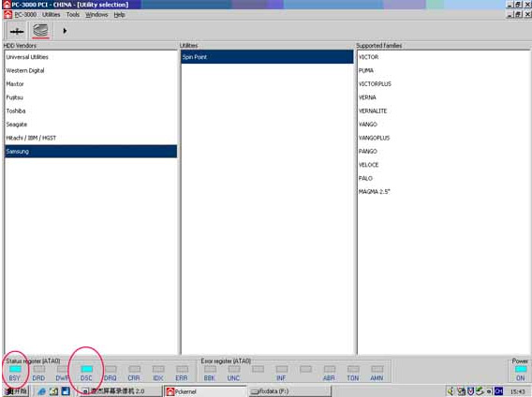Switch to Pckernel taskbar window
Screen dimensions: 532x397
[205, 391]
